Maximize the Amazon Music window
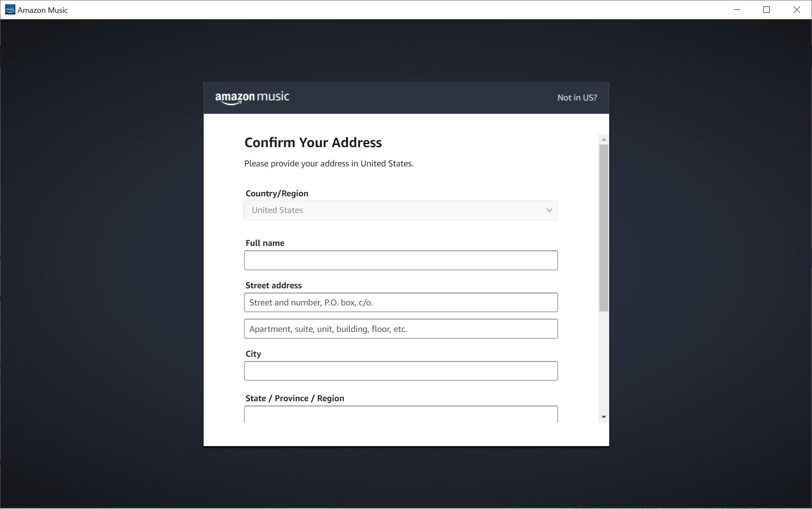This screenshot has height=509, width=812. 766,10
